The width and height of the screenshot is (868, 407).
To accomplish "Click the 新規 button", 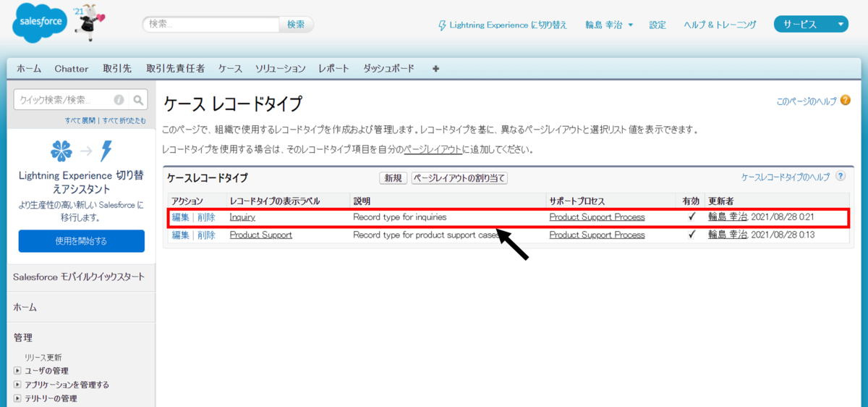I will point(393,178).
